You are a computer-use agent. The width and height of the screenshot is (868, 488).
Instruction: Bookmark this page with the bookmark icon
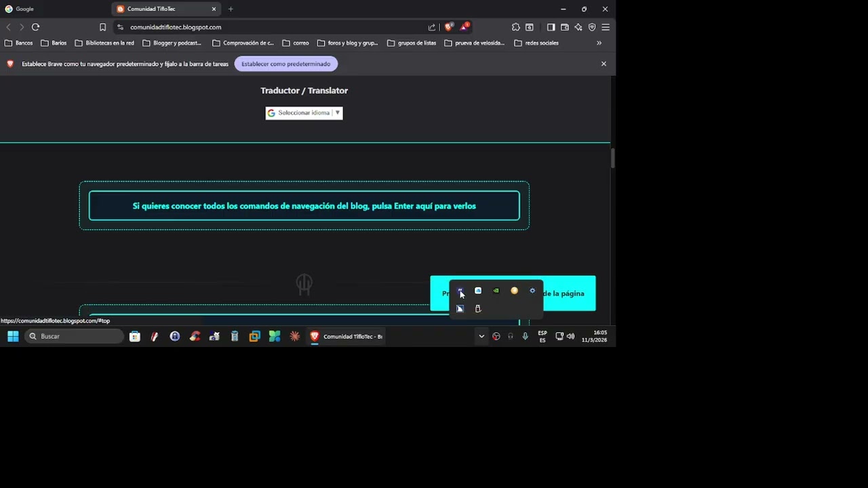click(x=102, y=27)
